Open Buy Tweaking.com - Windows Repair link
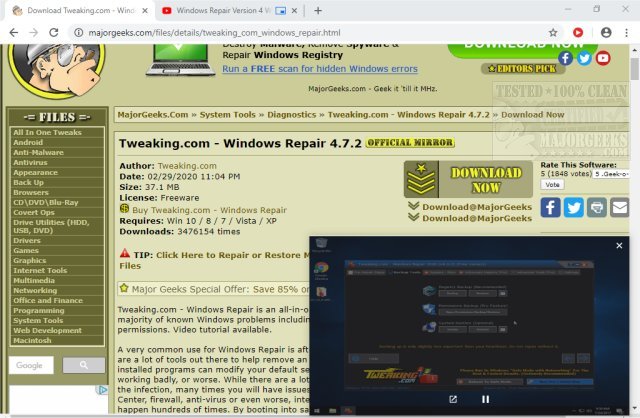 point(209,210)
